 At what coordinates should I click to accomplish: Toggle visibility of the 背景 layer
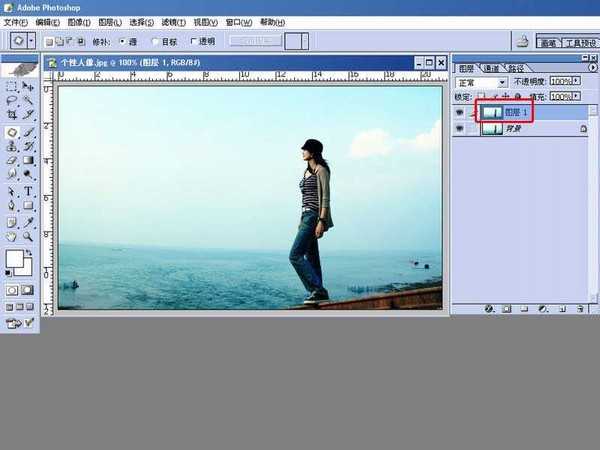459,129
